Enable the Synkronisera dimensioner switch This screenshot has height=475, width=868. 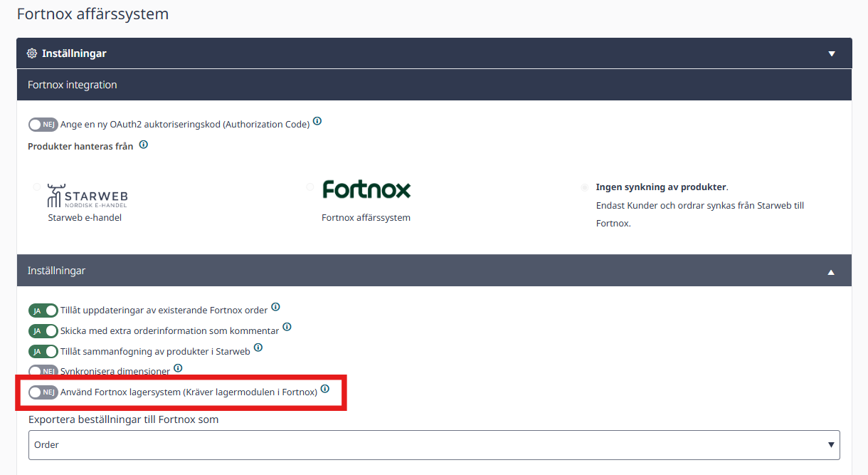coord(43,372)
